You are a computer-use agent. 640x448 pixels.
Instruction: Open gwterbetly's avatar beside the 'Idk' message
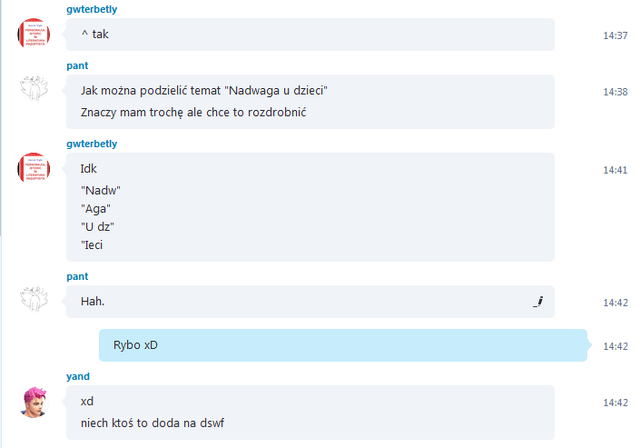tap(34, 168)
